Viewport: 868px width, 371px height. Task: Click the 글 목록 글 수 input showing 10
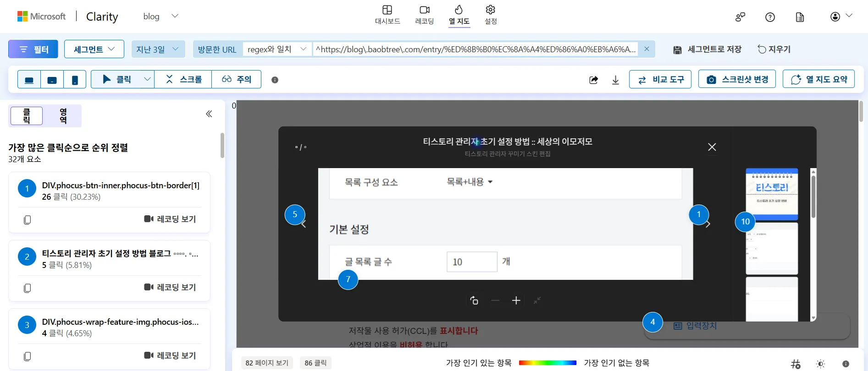pos(472,262)
